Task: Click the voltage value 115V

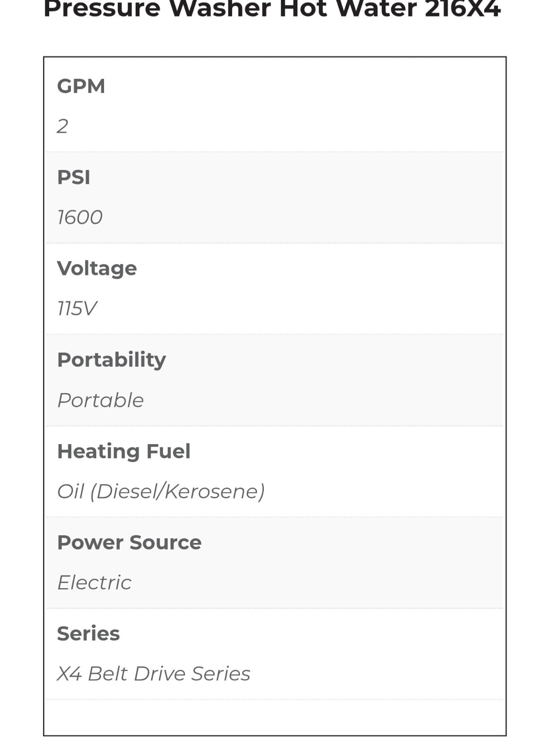Action: tap(77, 309)
